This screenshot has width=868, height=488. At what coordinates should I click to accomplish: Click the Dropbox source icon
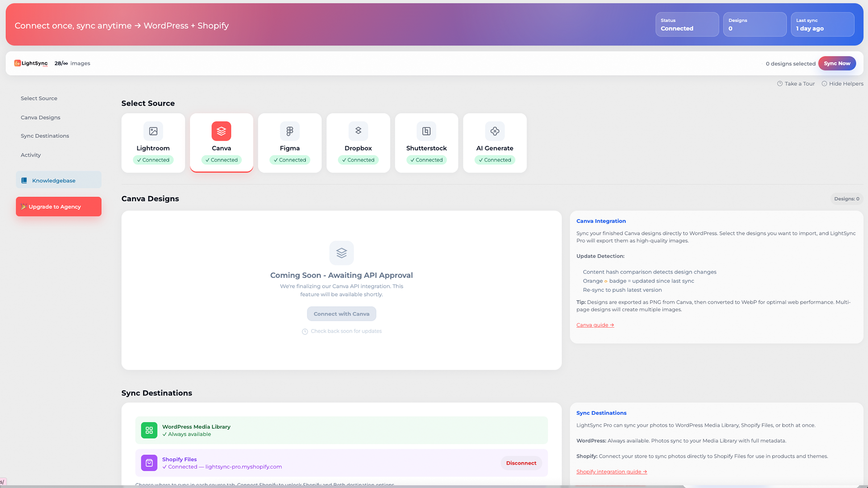click(358, 131)
